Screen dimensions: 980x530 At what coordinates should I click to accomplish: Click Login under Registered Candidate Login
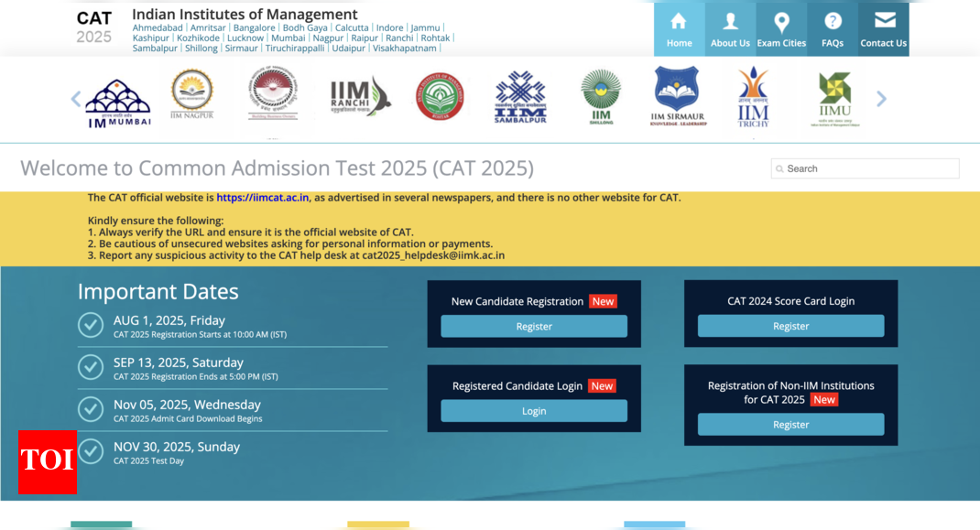[x=534, y=411]
